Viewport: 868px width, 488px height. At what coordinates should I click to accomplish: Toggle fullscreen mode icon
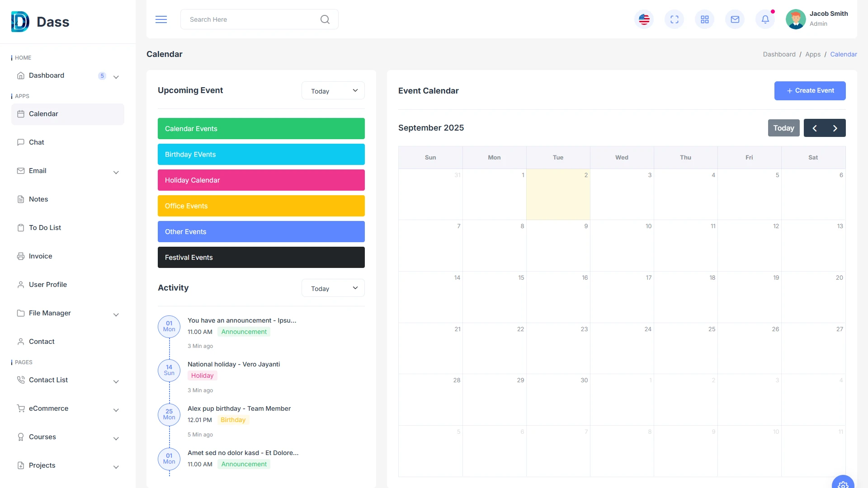675,19
